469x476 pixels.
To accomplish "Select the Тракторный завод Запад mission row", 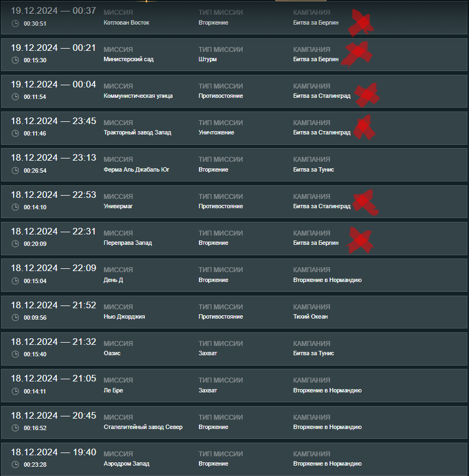I will pyautogui.click(x=234, y=128).
